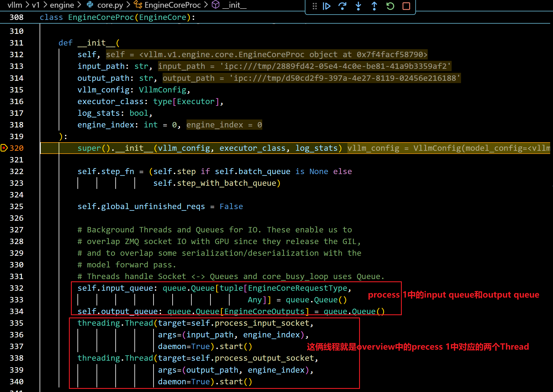This screenshot has height=392, width=553.
Task: Click the Python file icon in breadcrumbs
Action: pyautogui.click(x=90, y=5)
